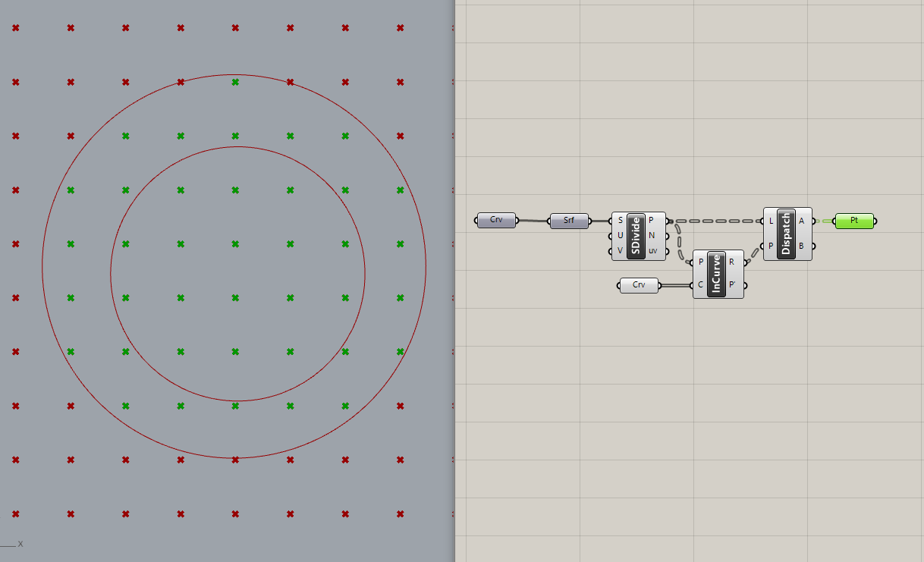Viewport: 924px width, 562px height.
Task: Select the Crv node connected to Srf
Action: tap(496, 220)
